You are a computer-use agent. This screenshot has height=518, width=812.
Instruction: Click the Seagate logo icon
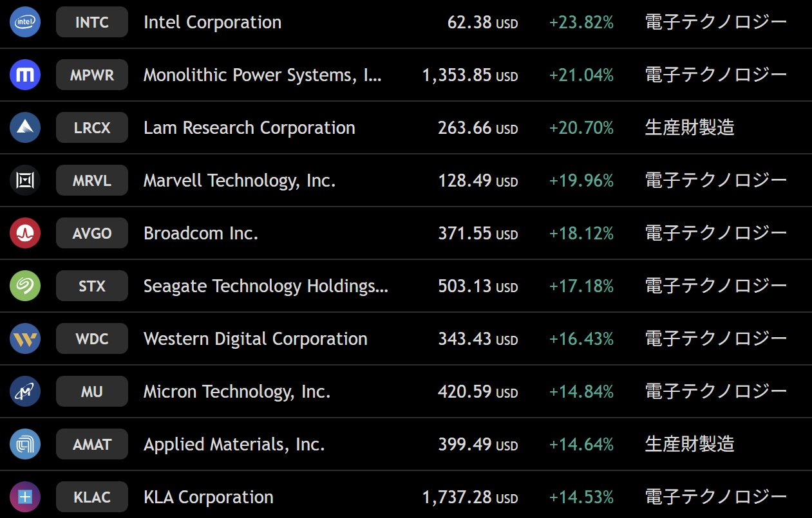[25, 286]
